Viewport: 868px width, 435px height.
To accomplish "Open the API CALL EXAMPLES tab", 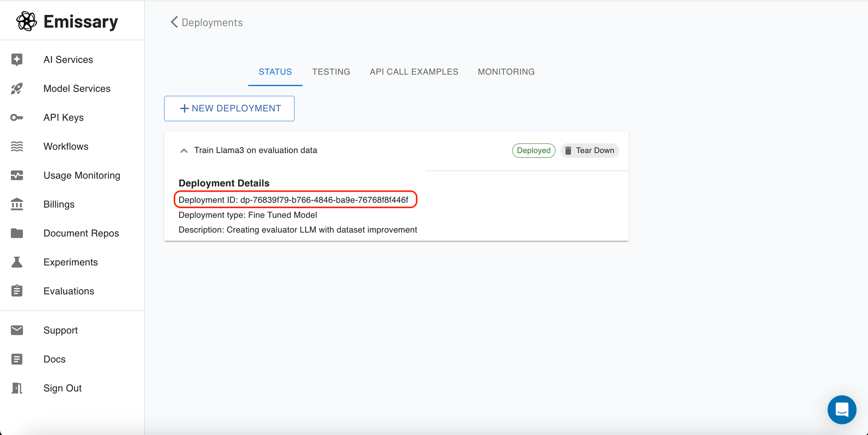I will tap(414, 72).
